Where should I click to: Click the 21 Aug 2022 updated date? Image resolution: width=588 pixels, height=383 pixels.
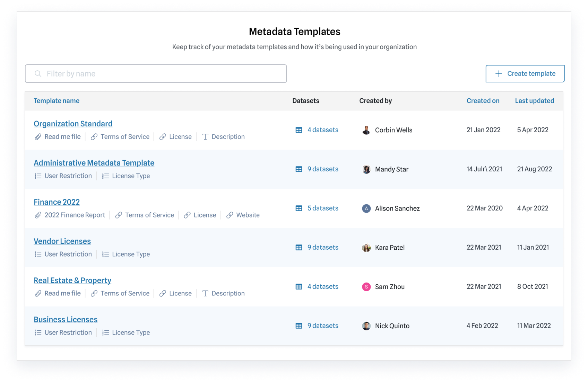(534, 169)
